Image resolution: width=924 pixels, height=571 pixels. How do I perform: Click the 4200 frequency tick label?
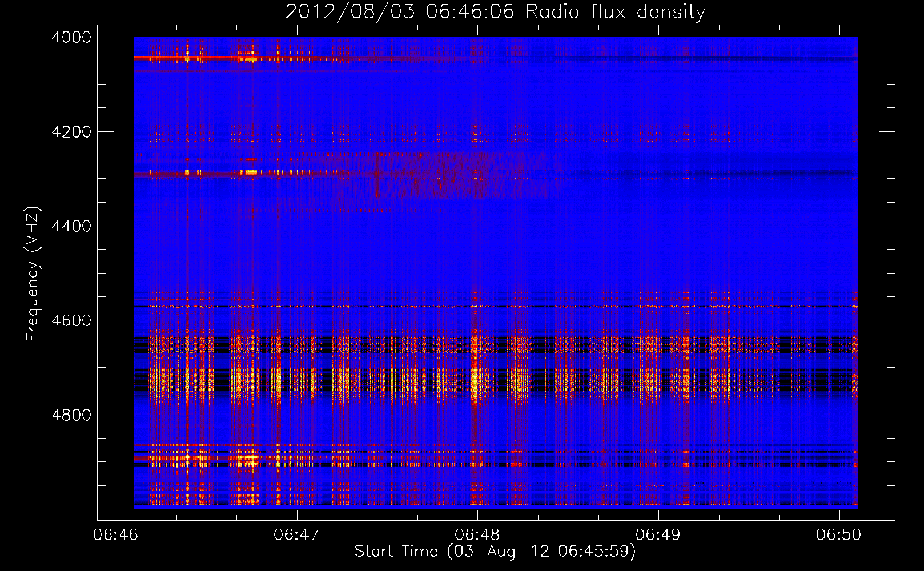(71, 132)
